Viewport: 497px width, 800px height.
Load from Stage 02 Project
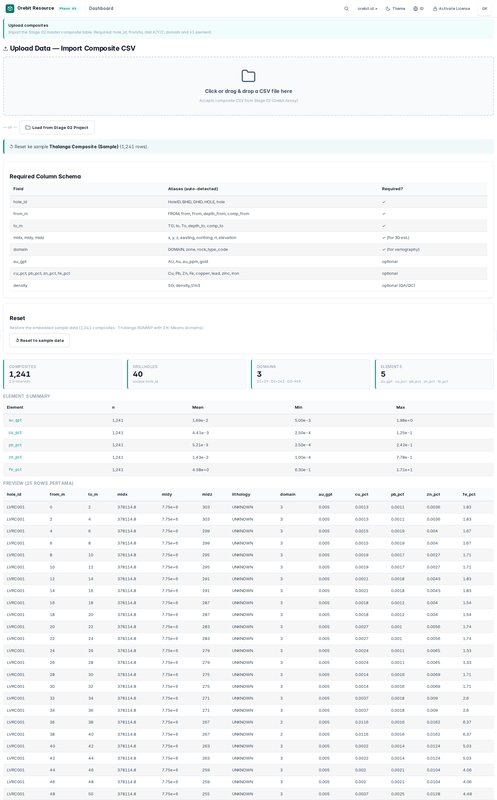(x=57, y=128)
